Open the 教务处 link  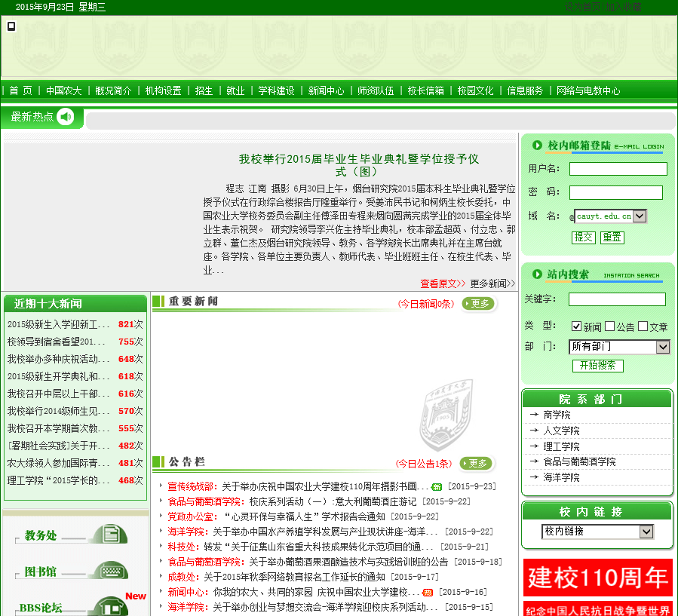click(41, 535)
